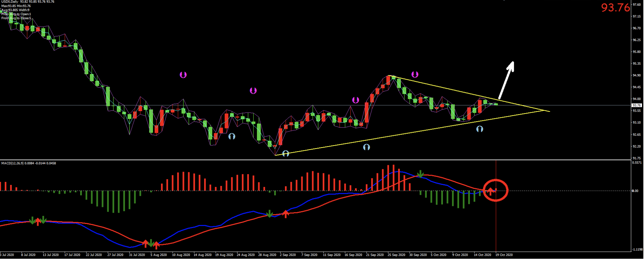Select the lower yellow ascending trendline
Screen dimensions: 644x259
tap(401, 134)
